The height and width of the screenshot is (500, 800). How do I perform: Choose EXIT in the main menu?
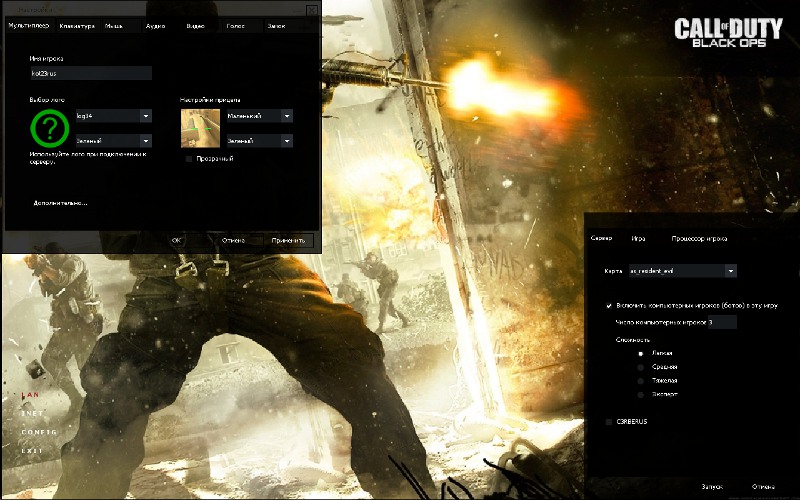point(32,451)
